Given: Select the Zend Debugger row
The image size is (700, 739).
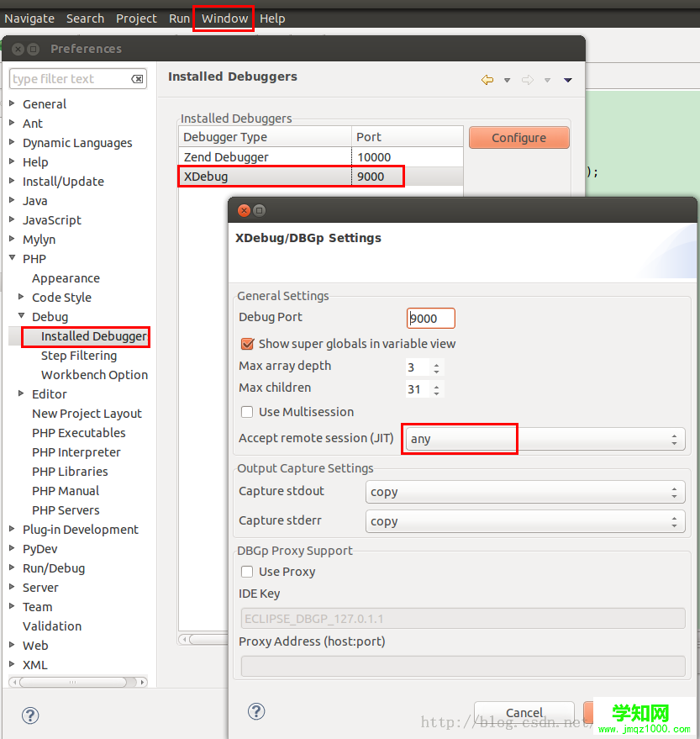Looking at the screenshot, I should coord(321,157).
